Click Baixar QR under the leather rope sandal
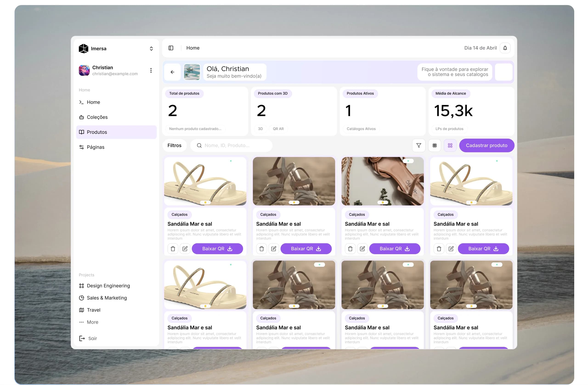Image resolution: width=588 pixels, height=385 pixels. click(x=395, y=249)
